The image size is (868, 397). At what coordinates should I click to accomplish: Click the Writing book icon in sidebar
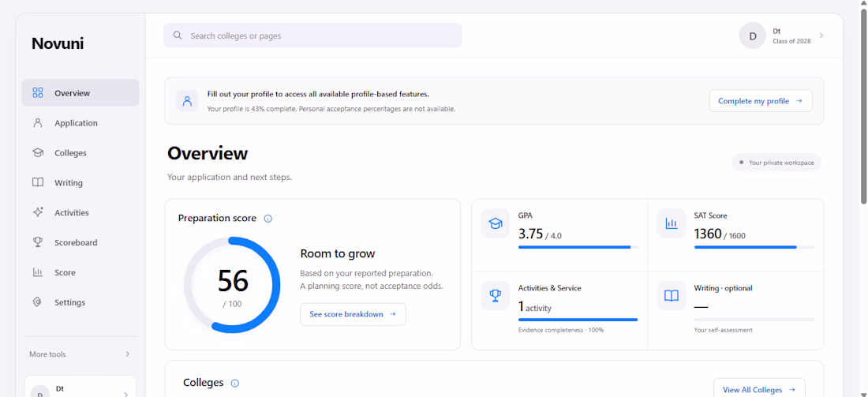pos(38,183)
